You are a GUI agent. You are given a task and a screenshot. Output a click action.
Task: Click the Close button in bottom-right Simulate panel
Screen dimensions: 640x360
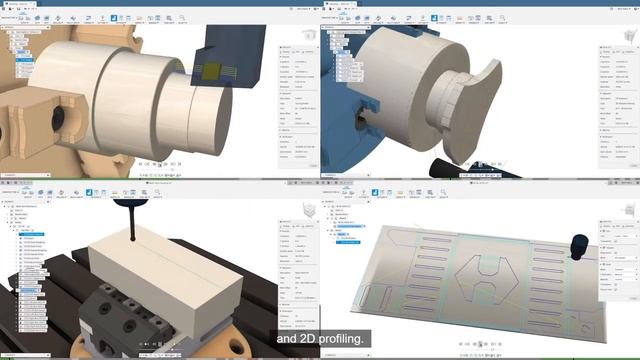click(633, 298)
